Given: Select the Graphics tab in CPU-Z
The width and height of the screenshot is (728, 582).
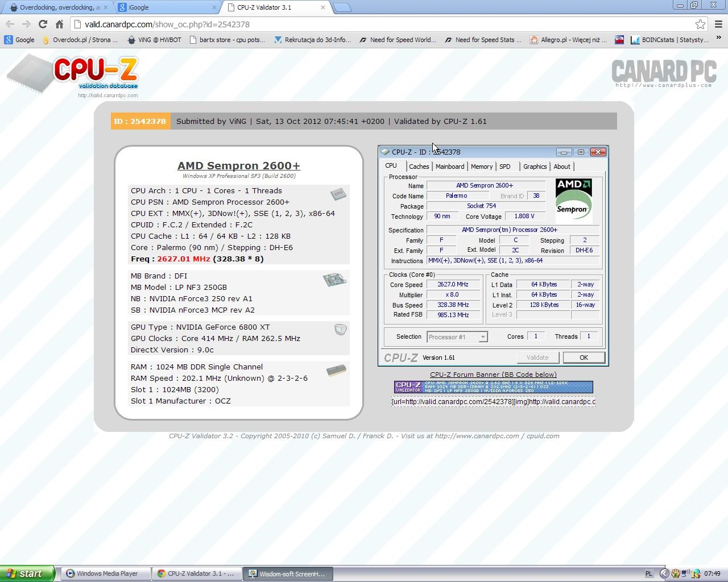Looking at the screenshot, I should pos(535,167).
